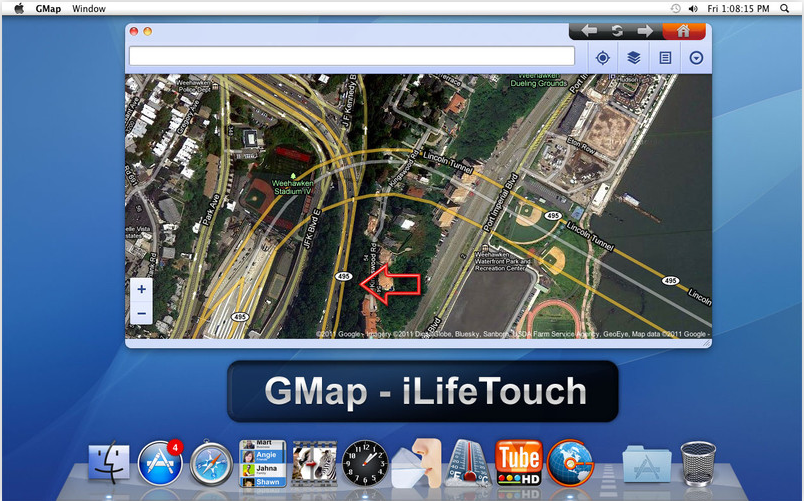Open the GMap application menu
This screenshot has width=804, height=501.
tap(48, 9)
